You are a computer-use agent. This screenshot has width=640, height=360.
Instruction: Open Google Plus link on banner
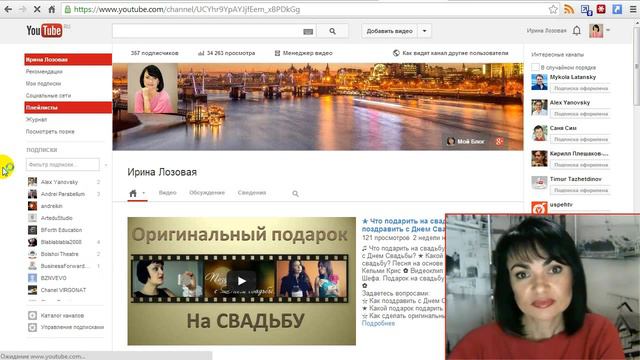pyautogui.click(x=499, y=142)
